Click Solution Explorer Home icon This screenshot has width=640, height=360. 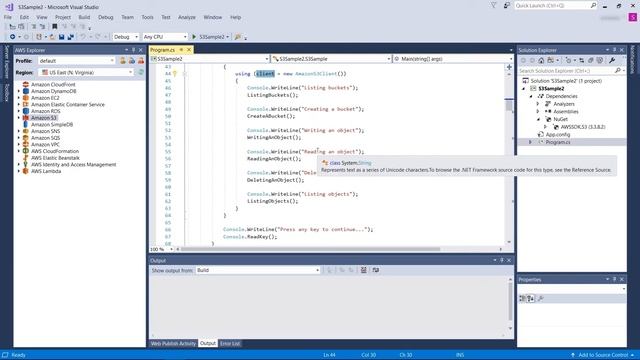(541, 60)
